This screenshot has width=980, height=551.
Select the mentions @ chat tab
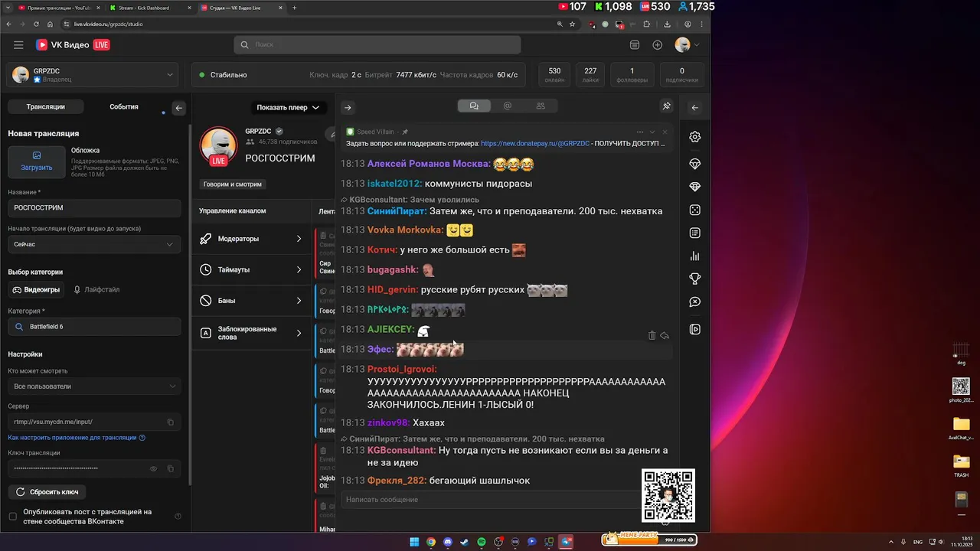(x=508, y=106)
